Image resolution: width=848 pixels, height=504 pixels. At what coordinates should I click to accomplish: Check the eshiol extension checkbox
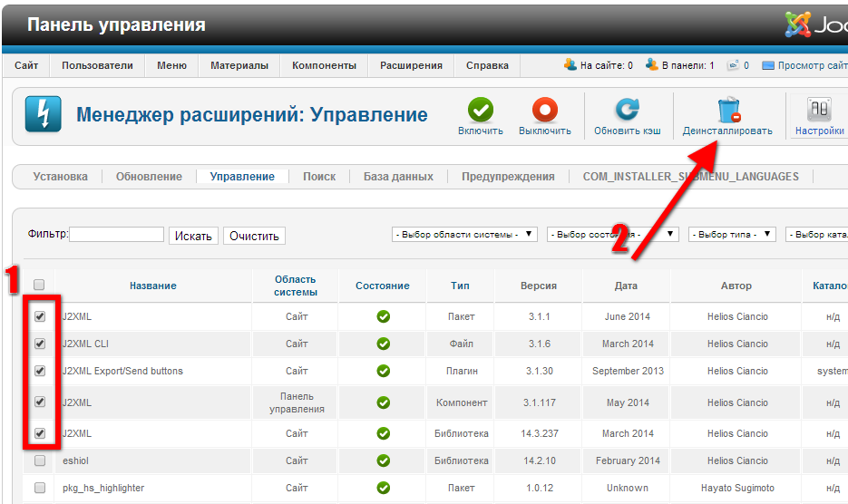(39, 460)
